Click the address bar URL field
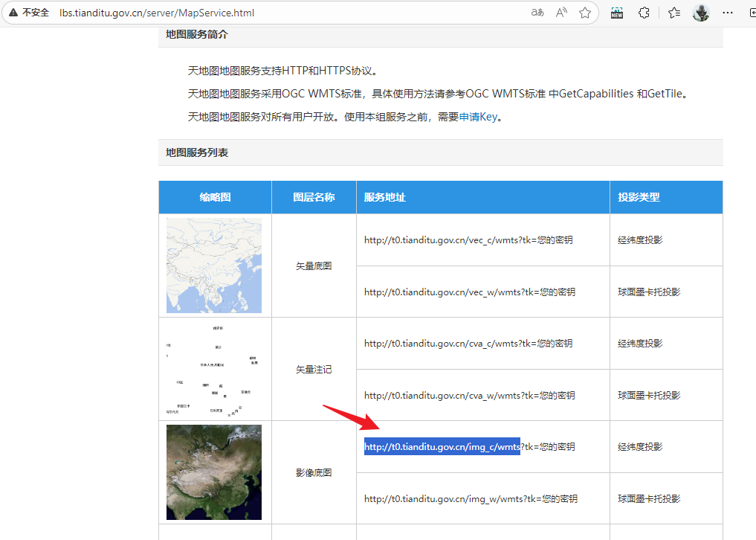This screenshot has height=540, width=756. coord(297,13)
